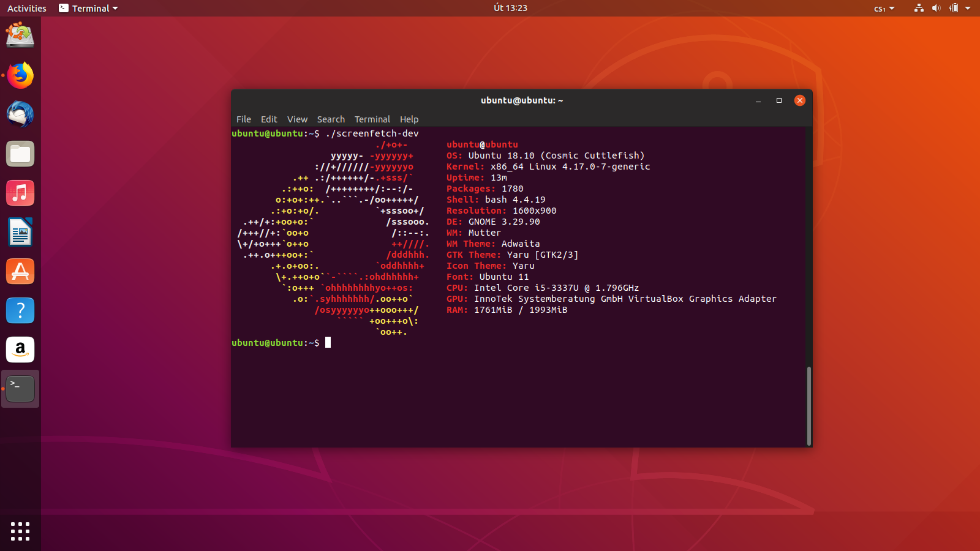Launch Firefox from the dock
The width and height of the screenshot is (980, 551).
pyautogui.click(x=20, y=75)
